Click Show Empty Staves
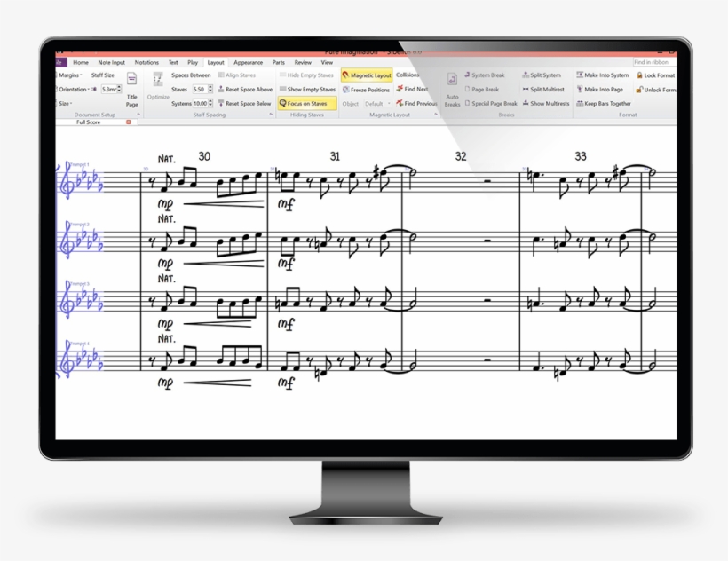Viewport: 728px width, 561px height. tap(307, 89)
